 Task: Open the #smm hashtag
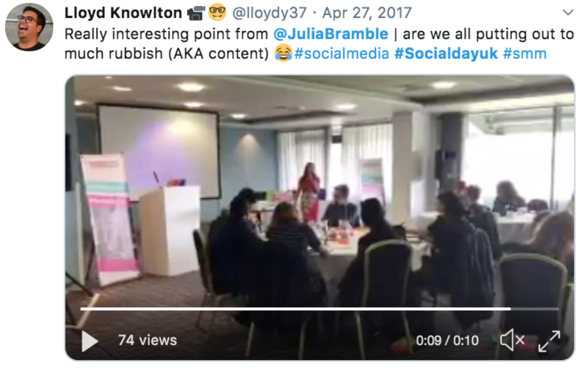pos(525,53)
